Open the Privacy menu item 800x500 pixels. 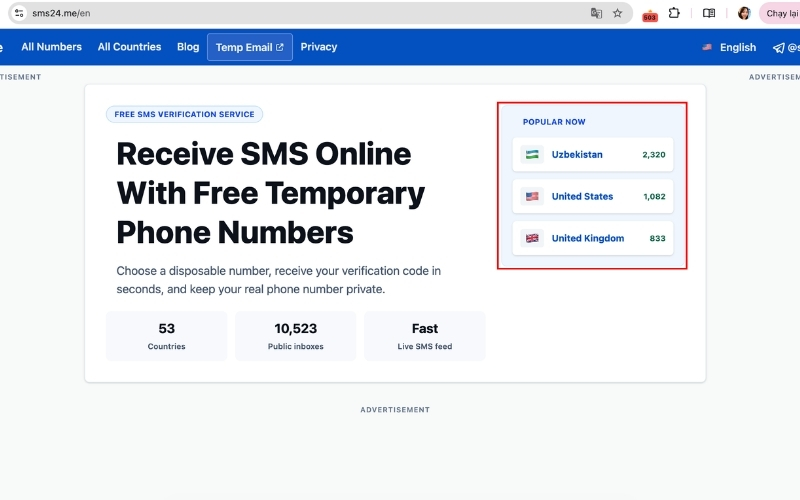pyautogui.click(x=319, y=47)
